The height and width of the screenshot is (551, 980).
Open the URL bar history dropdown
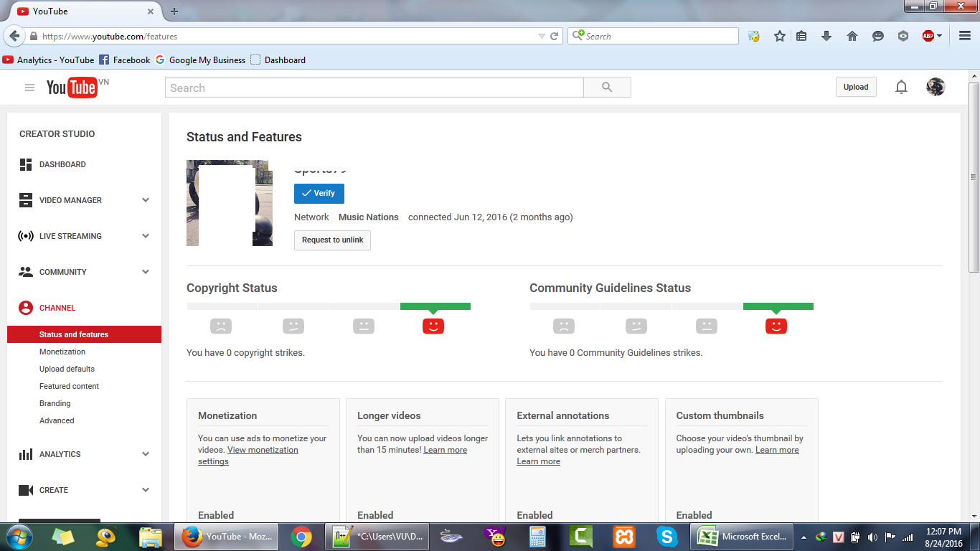click(542, 36)
